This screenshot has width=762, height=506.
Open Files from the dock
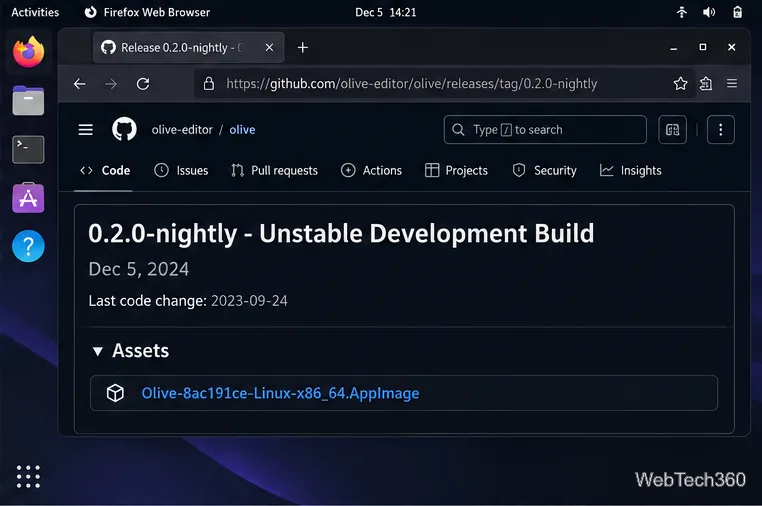28,101
